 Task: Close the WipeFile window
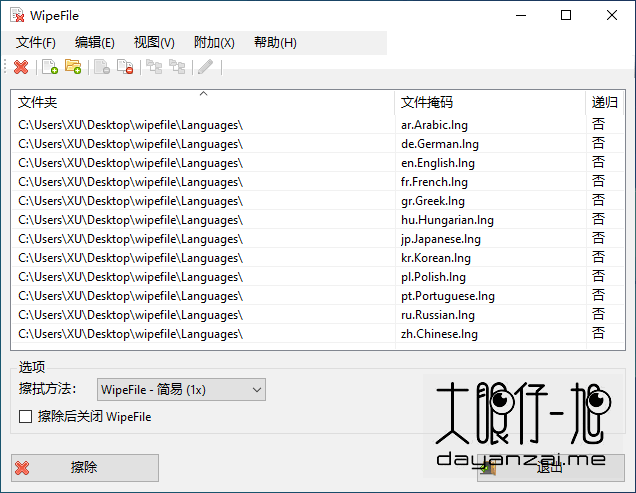tap(612, 15)
